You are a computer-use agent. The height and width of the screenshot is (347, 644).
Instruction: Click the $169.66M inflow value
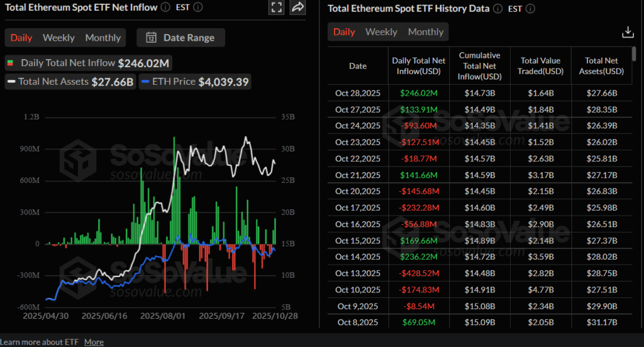(x=418, y=241)
